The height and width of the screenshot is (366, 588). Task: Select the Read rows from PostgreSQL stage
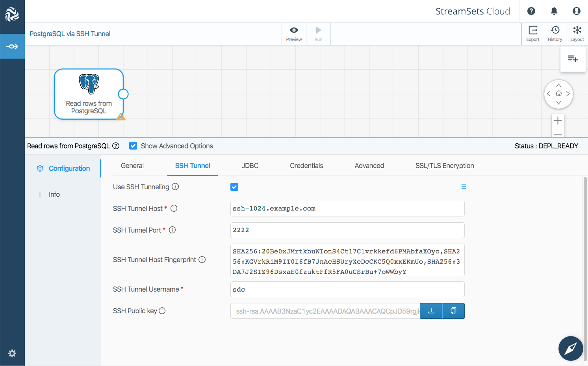point(89,94)
